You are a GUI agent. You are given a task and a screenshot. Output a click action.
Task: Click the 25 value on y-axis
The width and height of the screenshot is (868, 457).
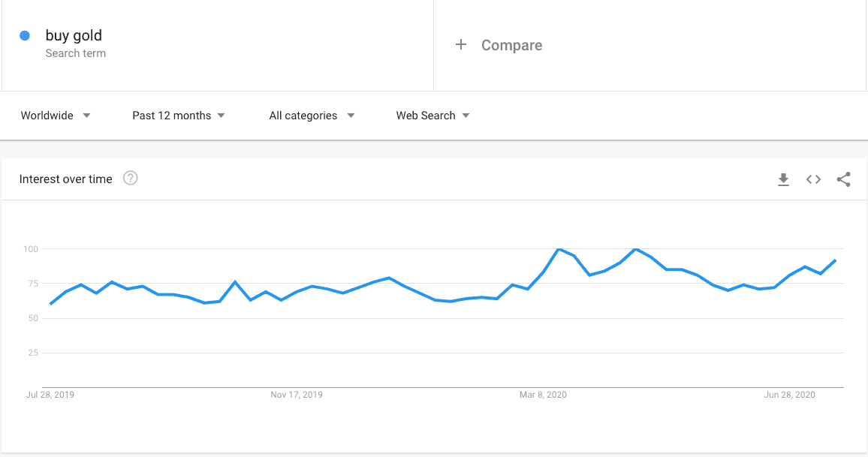point(32,353)
